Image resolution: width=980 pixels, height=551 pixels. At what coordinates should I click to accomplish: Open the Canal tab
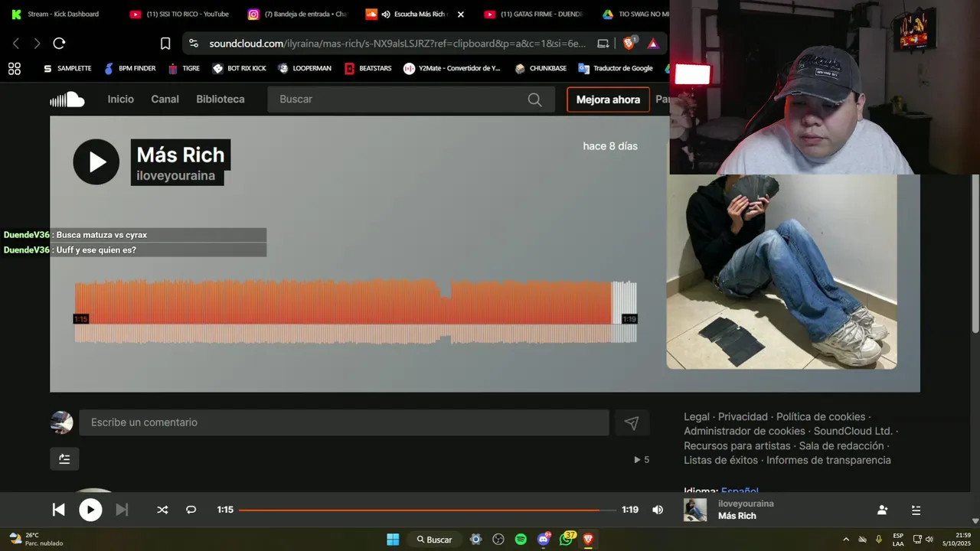[165, 99]
